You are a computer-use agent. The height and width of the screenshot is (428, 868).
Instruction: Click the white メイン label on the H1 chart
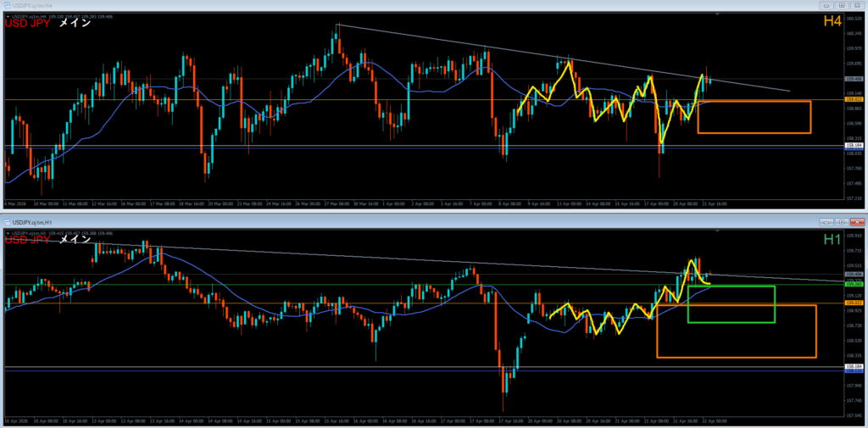tap(75, 240)
